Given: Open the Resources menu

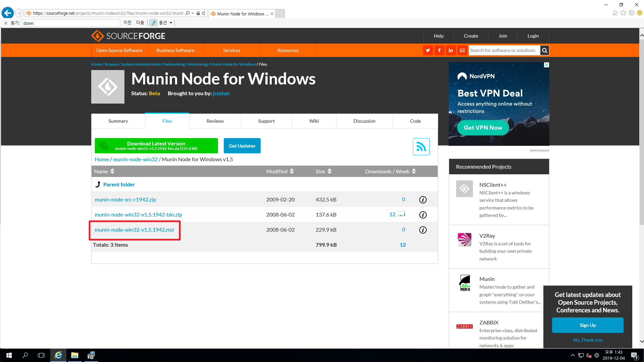Looking at the screenshot, I should pos(288,50).
